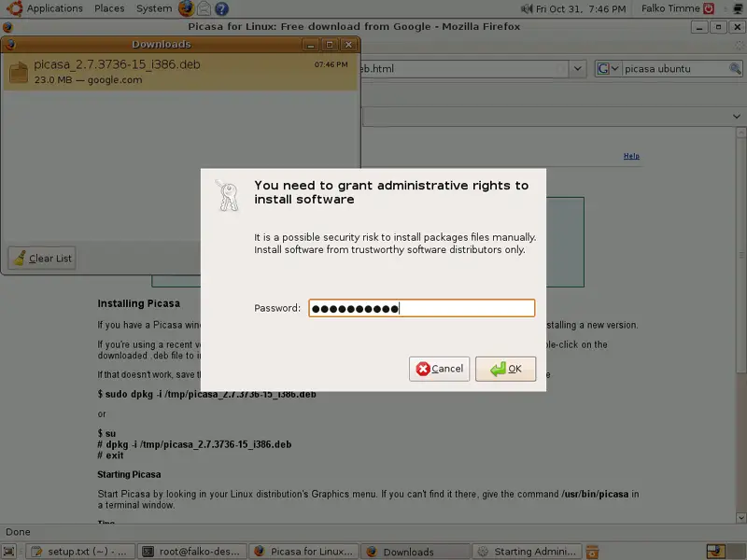The width and height of the screenshot is (747, 560).
Task: Click the Installing Picasa heading
Action: pyautogui.click(x=138, y=303)
